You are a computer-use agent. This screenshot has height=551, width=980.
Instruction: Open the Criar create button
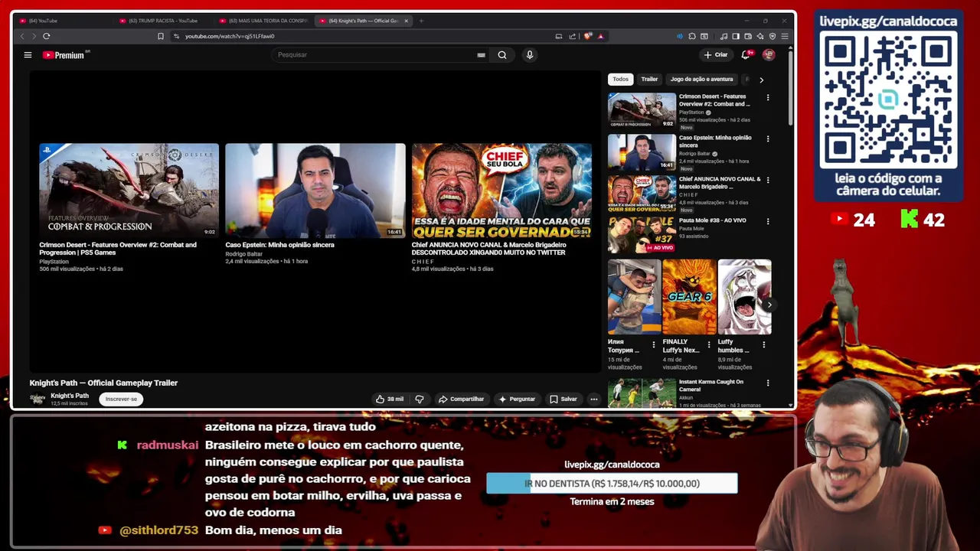click(716, 55)
